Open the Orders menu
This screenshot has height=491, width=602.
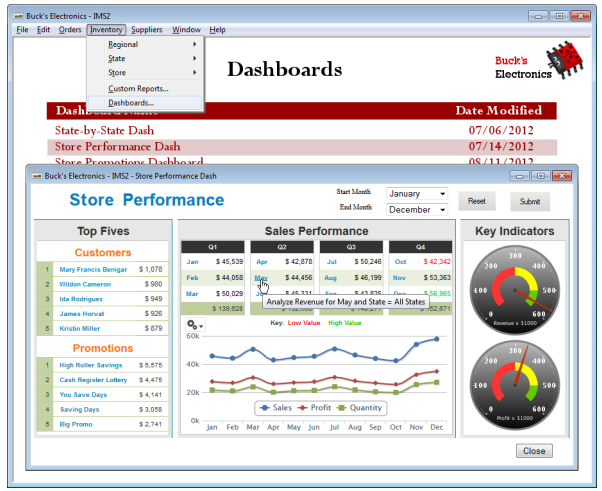point(70,30)
